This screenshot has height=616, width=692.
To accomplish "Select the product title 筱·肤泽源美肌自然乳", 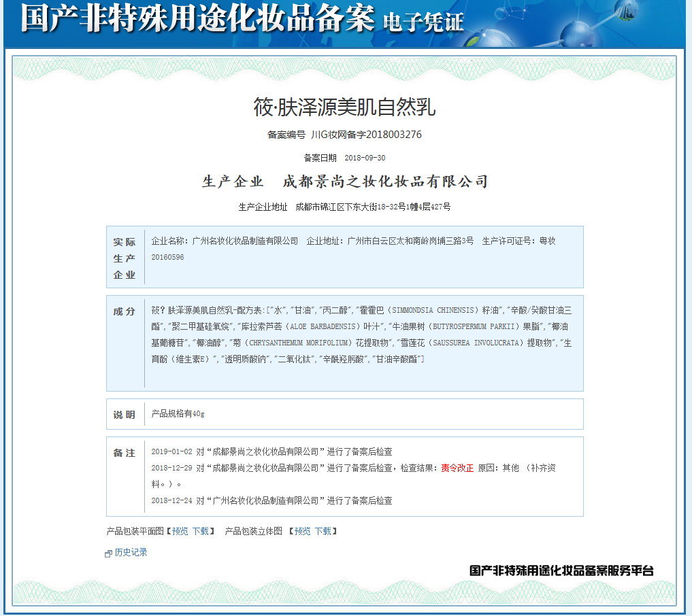I will coord(344,107).
